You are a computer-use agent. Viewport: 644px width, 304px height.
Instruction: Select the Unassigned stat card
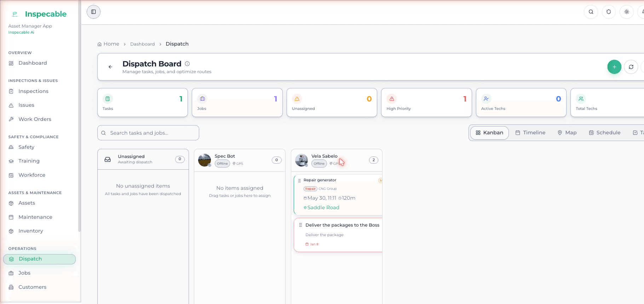click(332, 103)
